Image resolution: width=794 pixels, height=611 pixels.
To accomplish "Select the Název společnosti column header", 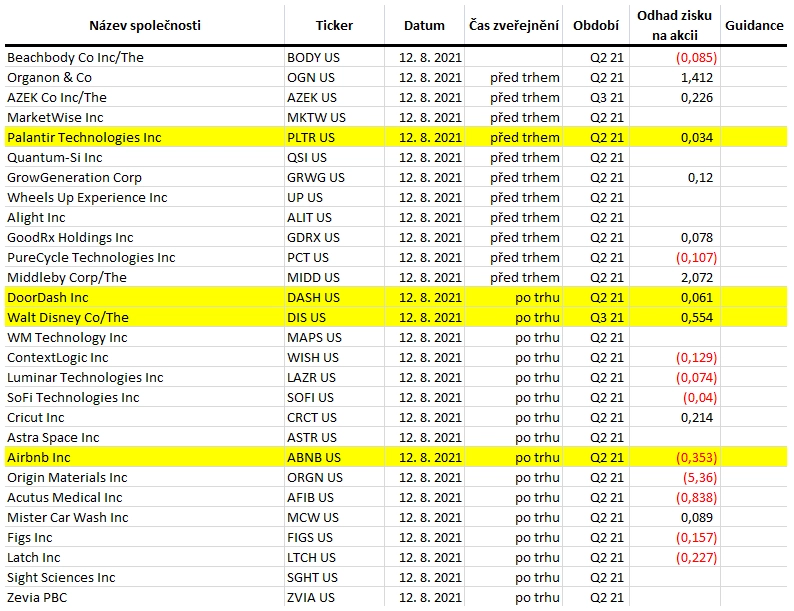I will coord(145,25).
